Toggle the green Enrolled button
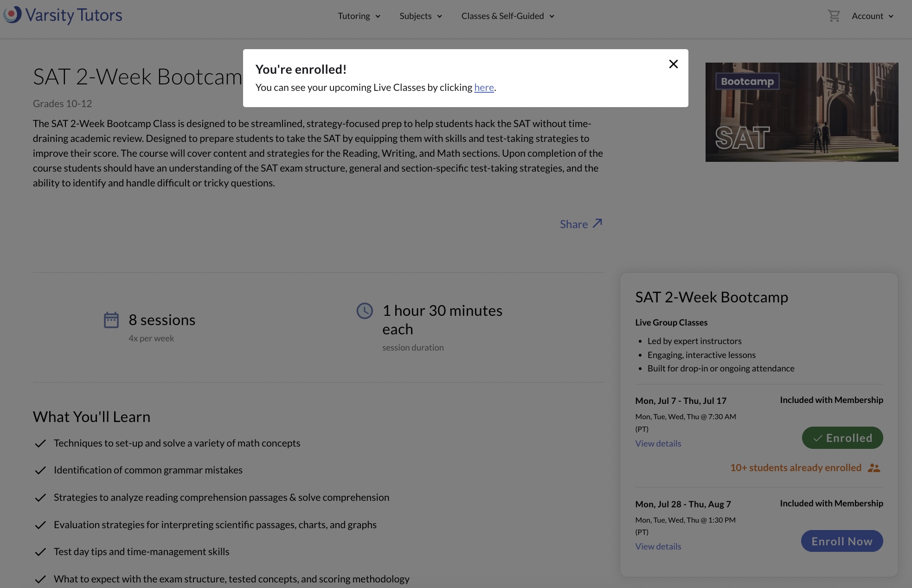912x588 pixels. coord(842,438)
